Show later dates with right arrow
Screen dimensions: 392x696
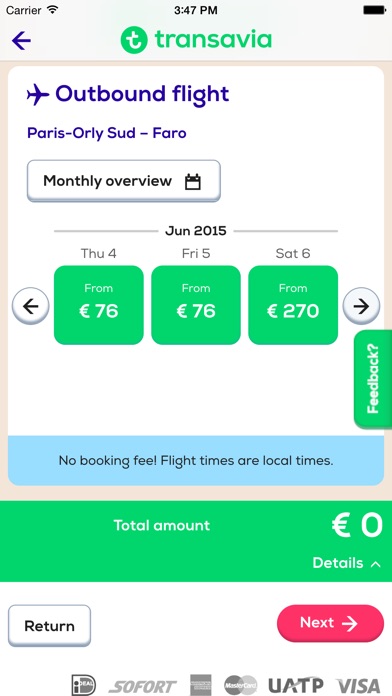tap(361, 306)
